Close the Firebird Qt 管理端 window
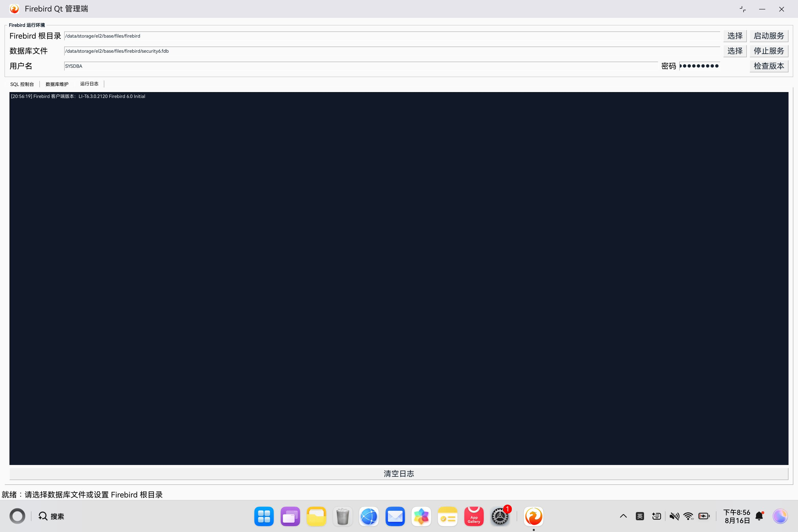The height and width of the screenshot is (532, 798). (781, 9)
